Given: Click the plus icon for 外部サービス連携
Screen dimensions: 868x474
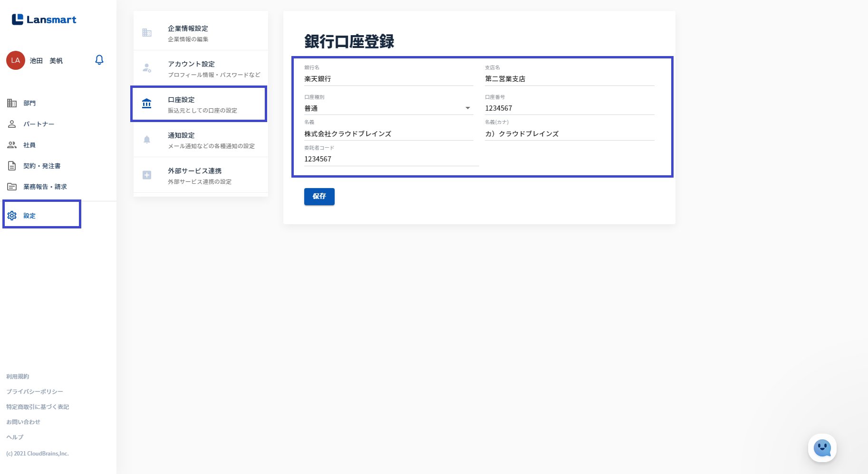Looking at the screenshot, I should click(147, 175).
